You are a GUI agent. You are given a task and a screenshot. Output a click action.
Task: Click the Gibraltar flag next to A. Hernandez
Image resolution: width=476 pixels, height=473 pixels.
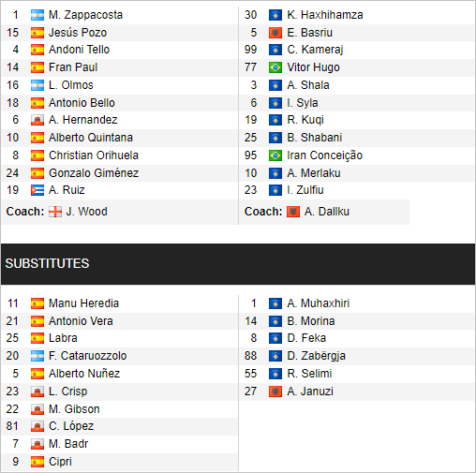click(x=37, y=120)
